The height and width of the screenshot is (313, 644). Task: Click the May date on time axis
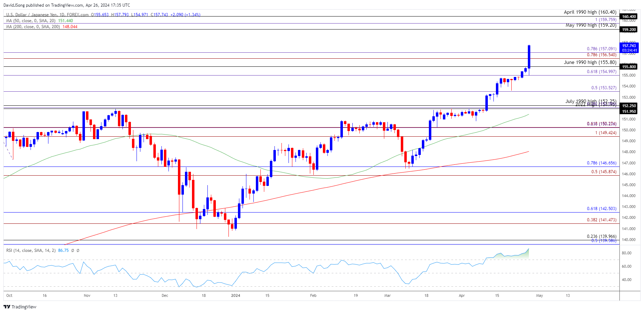point(539,295)
